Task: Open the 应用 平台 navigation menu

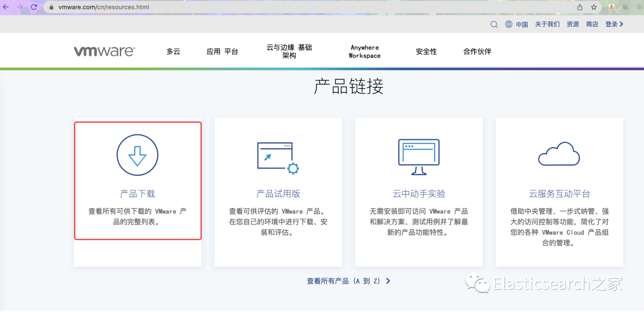Action: click(222, 52)
